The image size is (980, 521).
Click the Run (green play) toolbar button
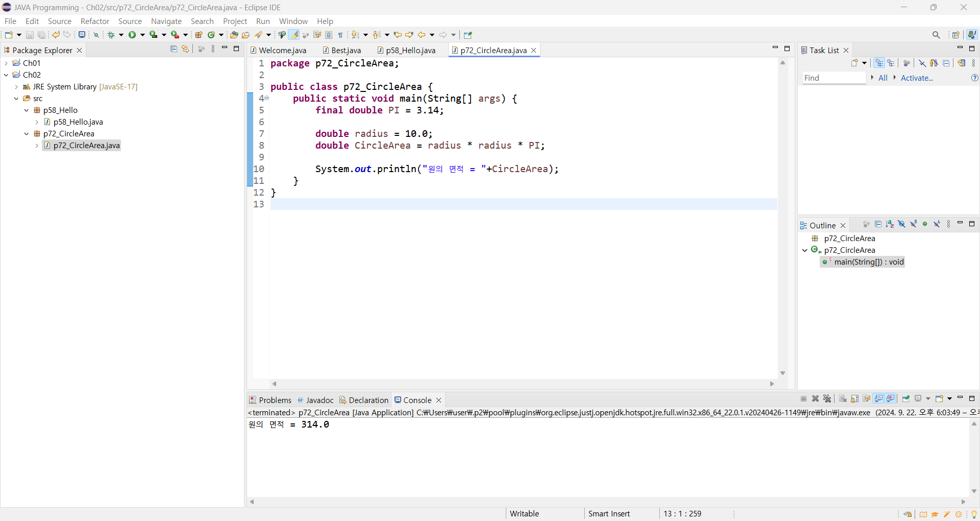click(133, 35)
